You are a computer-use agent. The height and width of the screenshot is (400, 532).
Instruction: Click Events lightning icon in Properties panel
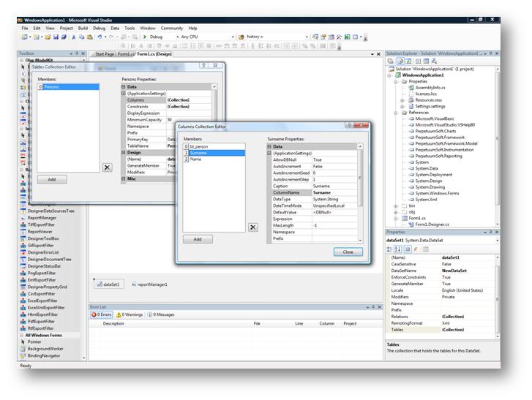click(x=416, y=249)
